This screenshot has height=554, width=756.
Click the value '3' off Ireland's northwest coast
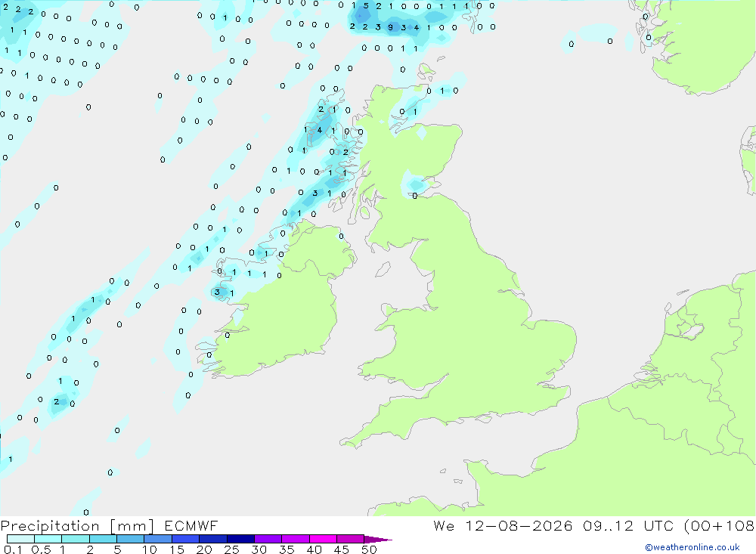(218, 292)
